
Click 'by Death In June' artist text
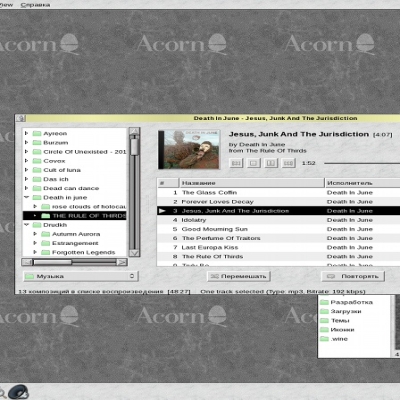(x=257, y=145)
